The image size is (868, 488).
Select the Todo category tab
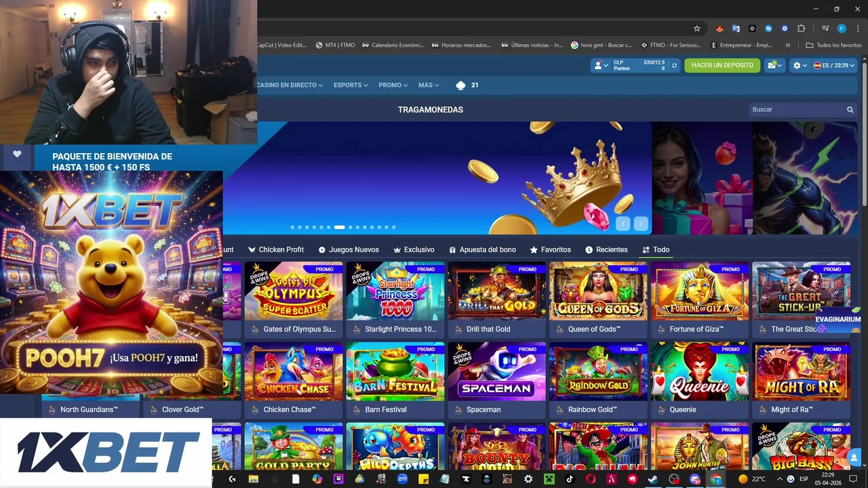coord(656,249)
